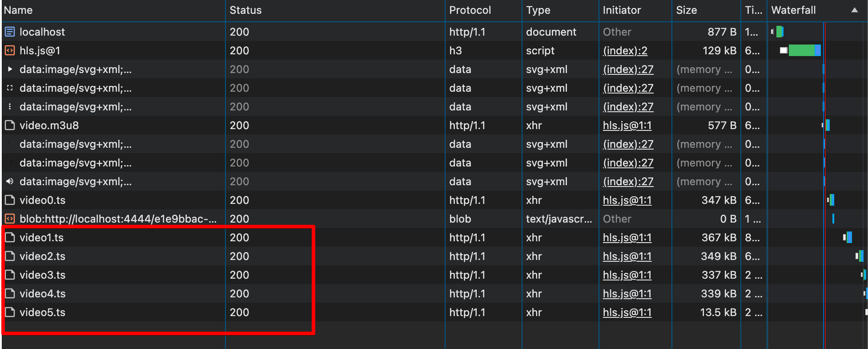Click the speaker svg data image icon
This screenshot has height=349, width=868.
(x=10, y=181)
